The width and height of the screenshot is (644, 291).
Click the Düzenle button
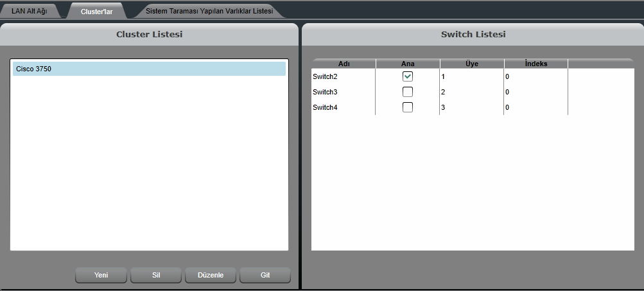point(211,275)
